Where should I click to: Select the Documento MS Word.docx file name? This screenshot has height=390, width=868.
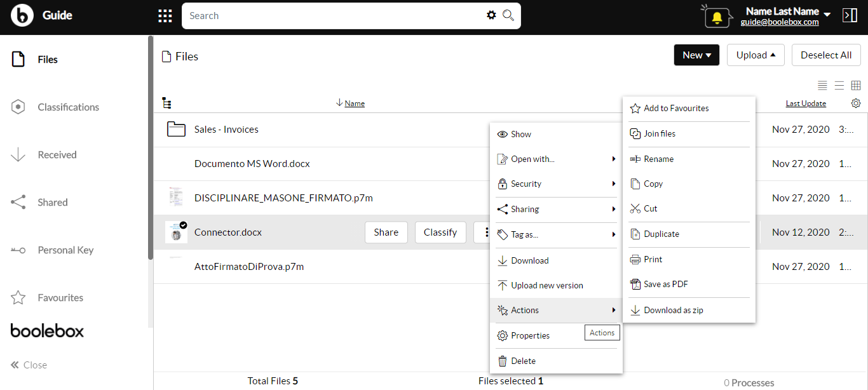point(252,163)
